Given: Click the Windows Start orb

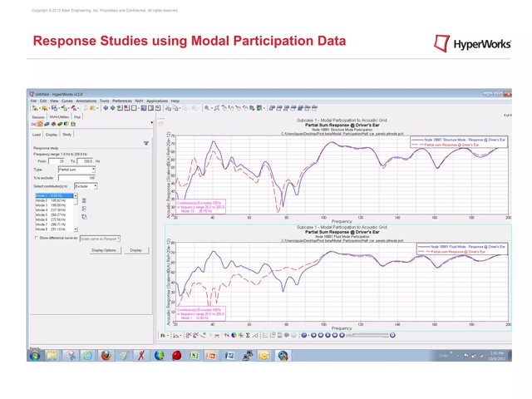Looking at the screenshot, I should tap(36, 355).
